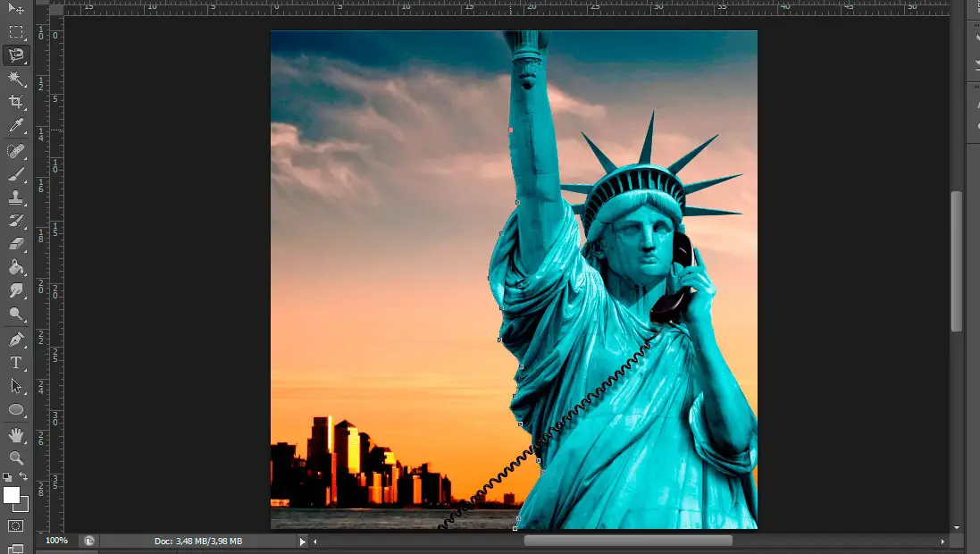Open the background color picker swatch
The width and height of the screenshot is (980, 554).
(x=24, y=506)
